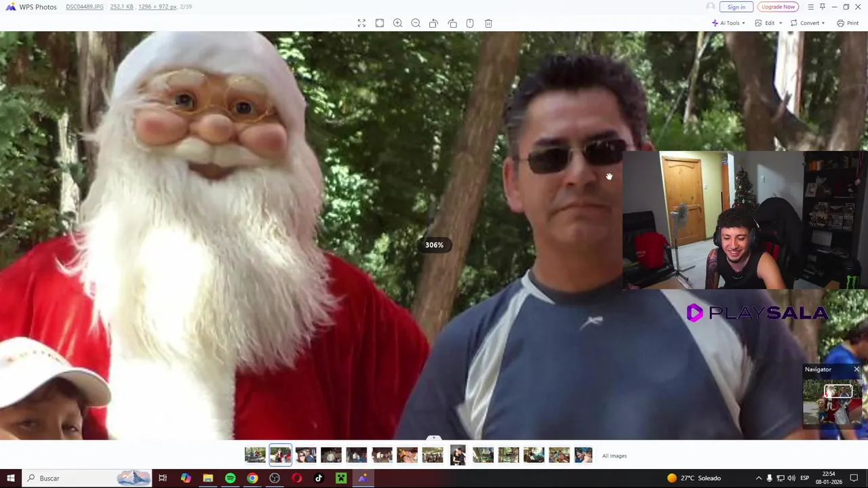The image size is (868, 488).
Task: Click the DSC04489.JPG file name
Action: pyautogui.click(x=85, y=7)
